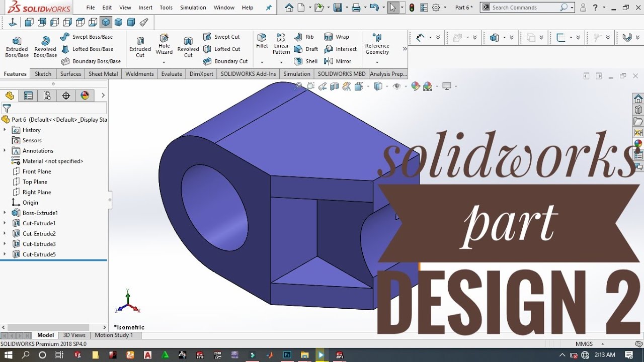This screenshot has width=644, height=362.
Task: Open Hole Wizard tool
Action: pyautogui.click(x=164, y=44)
